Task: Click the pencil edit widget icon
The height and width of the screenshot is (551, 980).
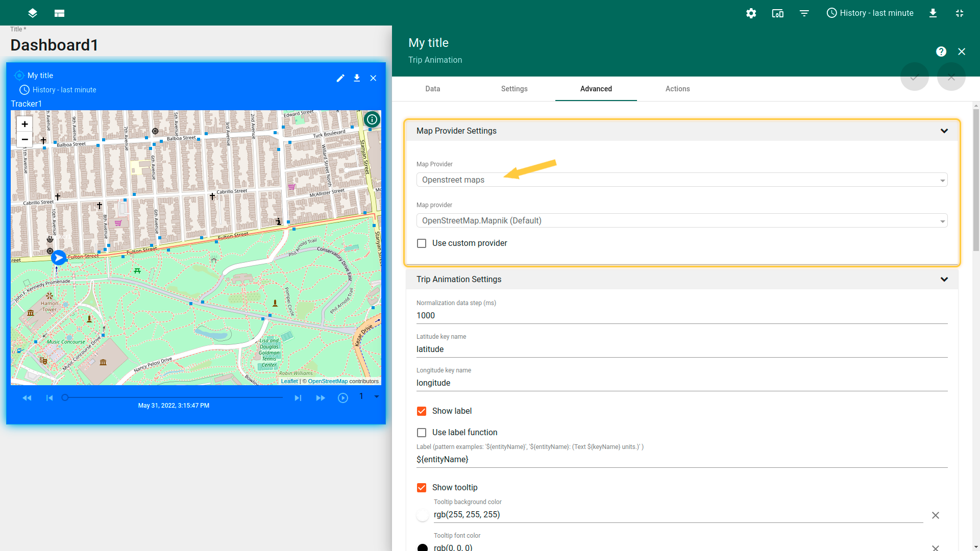Action: pos(340,78)
